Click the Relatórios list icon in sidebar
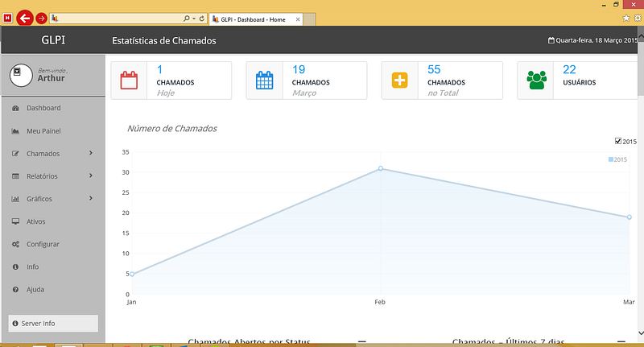Image resolution: width=644 pixels, height=347 pixels. 15,176
